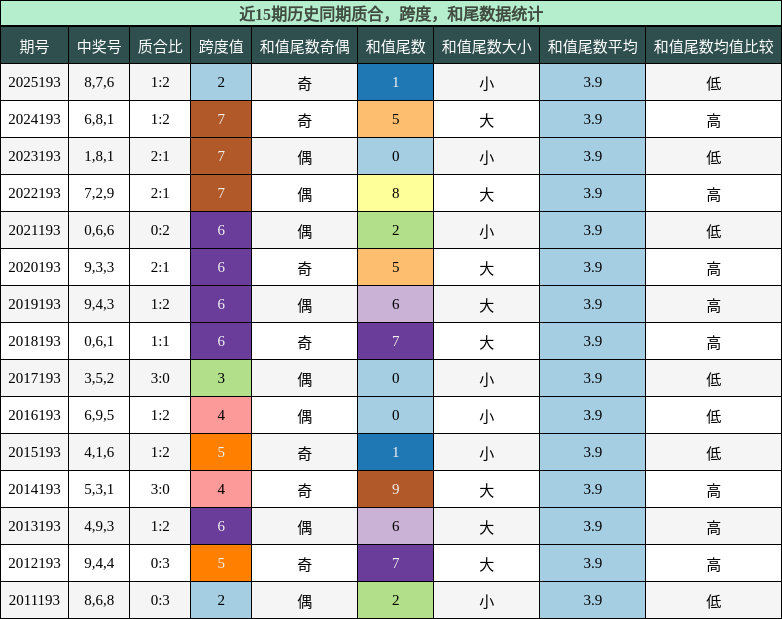The image size is (782, 619).
Task: Click the table title 近15期历史同期质合，跨度，和尾数据统计
Action: [391, 13]
